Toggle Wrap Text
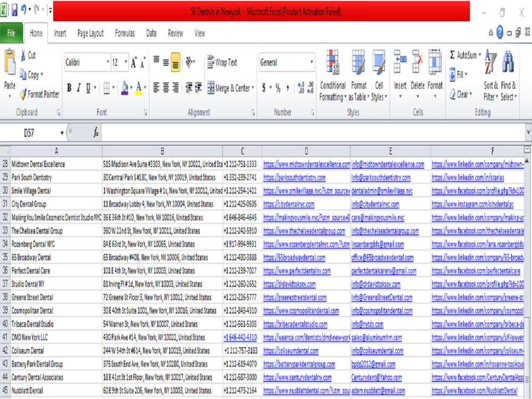 (x=222, y=62)
